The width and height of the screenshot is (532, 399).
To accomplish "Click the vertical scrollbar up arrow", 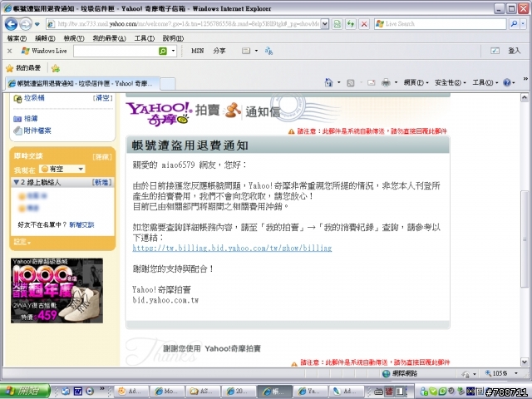I will click(525, 98).
